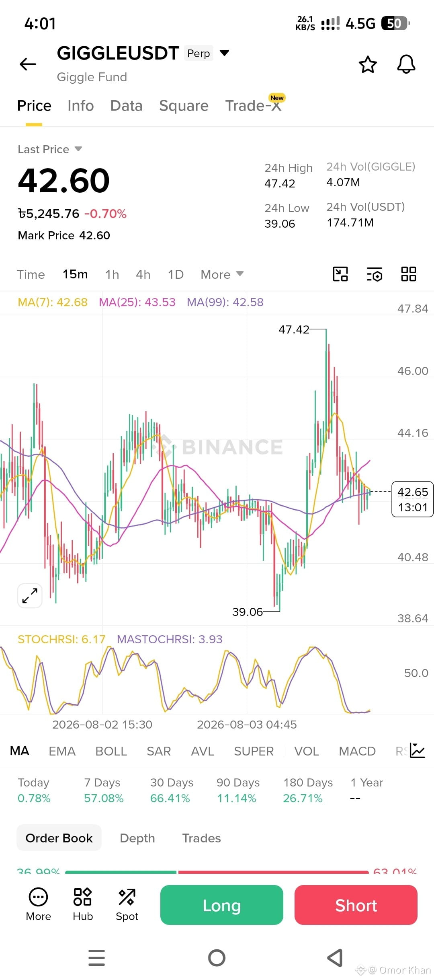Switch to the Square tab
434x980 pixels.
[x=184, y=106]
